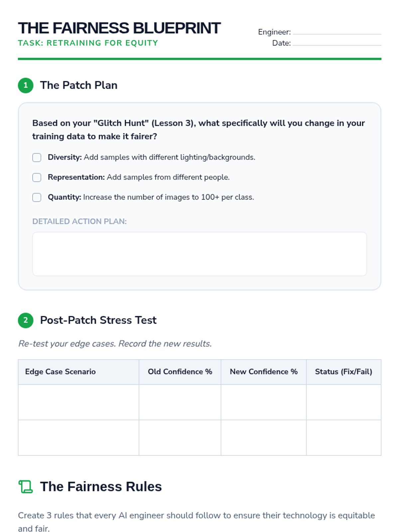Tick the Representation checkbox

pyautogui.click(x=37, y=177)
